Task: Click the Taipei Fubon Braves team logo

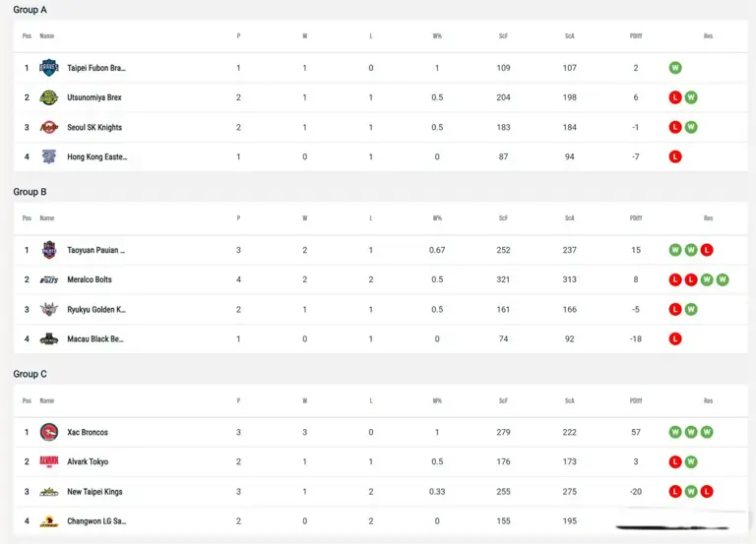Action: [x=49, y=68]
